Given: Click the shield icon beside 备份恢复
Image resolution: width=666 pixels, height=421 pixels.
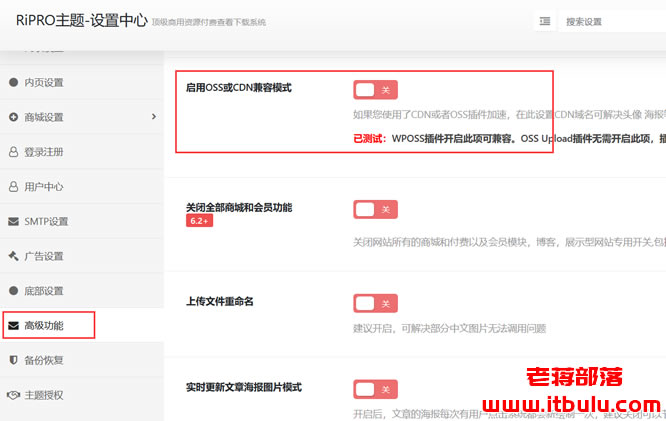Looking at the screenshot, I should pyautogui.click(x=14, y=360).
